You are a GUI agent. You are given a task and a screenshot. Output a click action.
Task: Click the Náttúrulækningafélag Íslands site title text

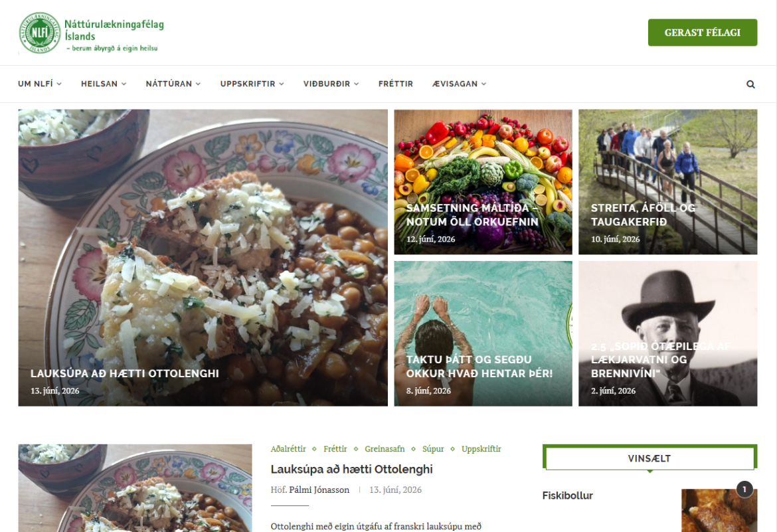114,31
